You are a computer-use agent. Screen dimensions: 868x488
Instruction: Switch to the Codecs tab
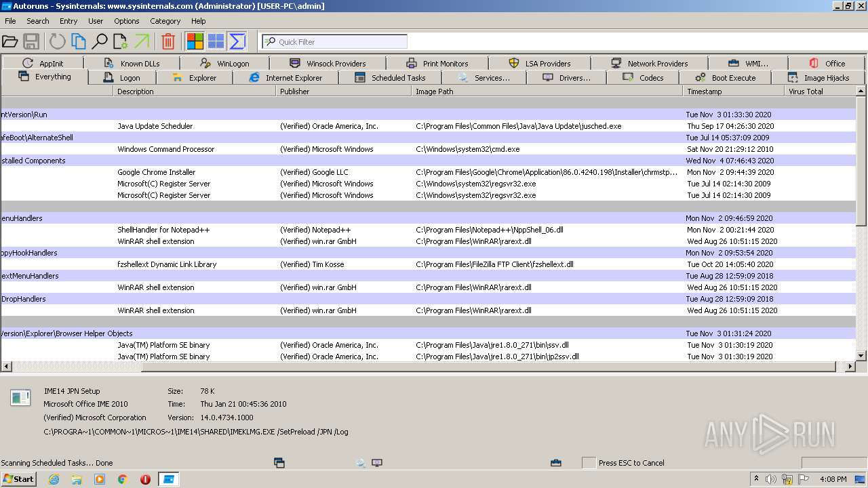pyautogui.click(x=643, y=78)
